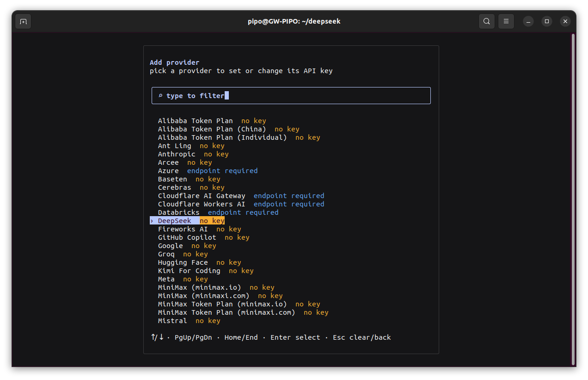Screen dimensions: 588x380
Task: Click the terminal search icon
Action: tap(487, 21)
